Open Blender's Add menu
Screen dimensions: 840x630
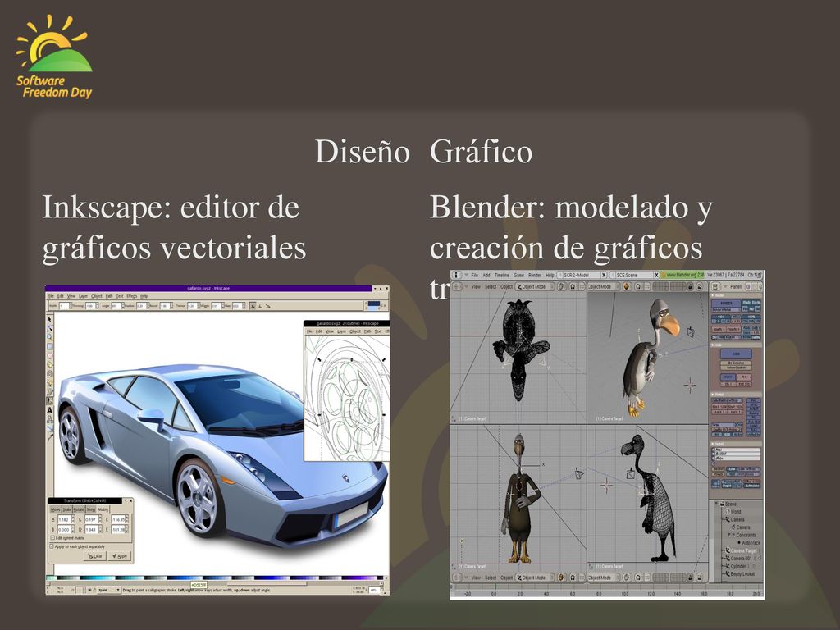click(x=486, y=275)
